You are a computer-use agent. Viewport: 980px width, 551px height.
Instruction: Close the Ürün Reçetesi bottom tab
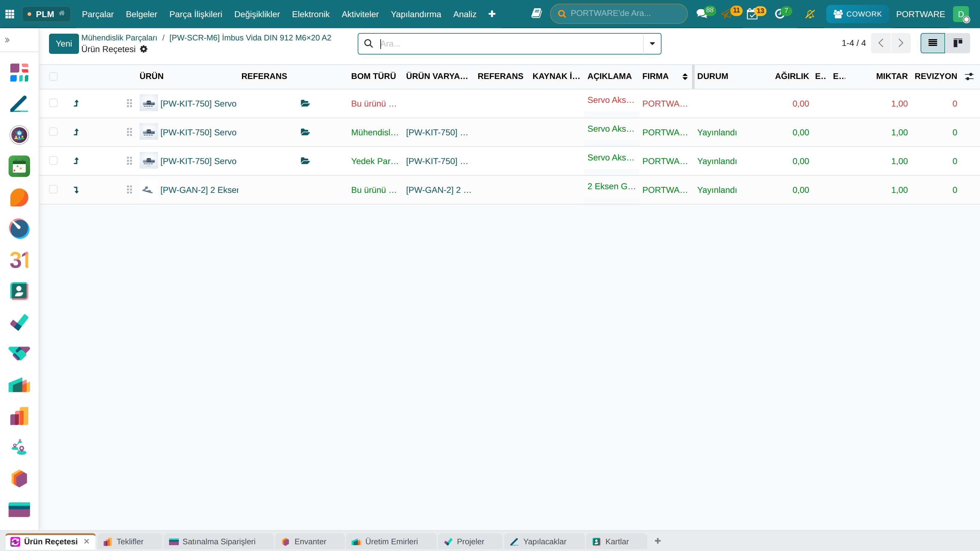coord(87,541)
